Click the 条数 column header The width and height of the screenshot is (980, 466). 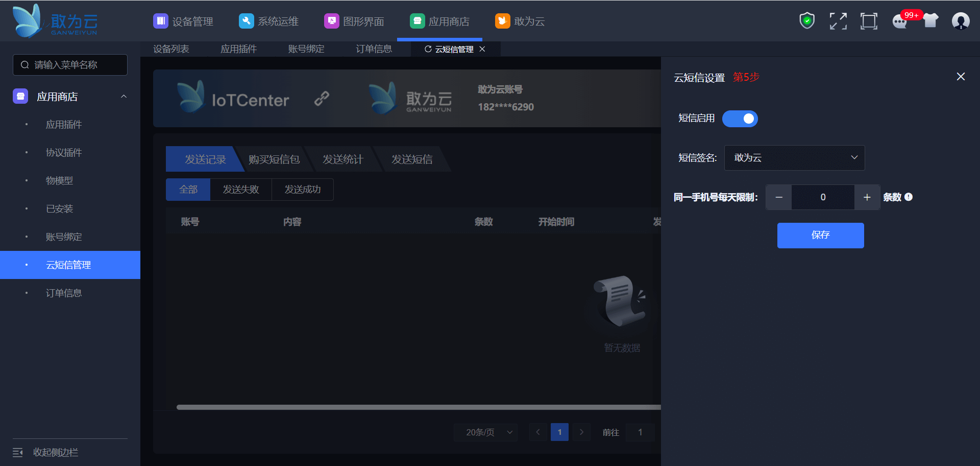tap(483, 222)
